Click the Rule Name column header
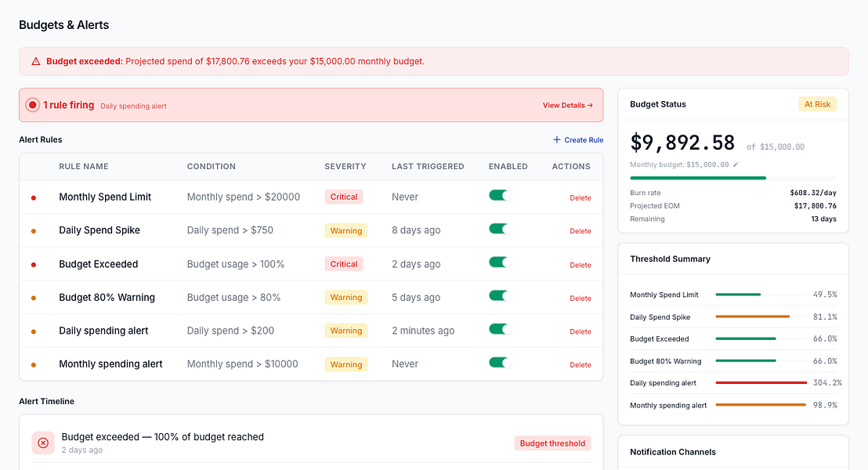This screenshot has width=868, height=470. [84, 167]
